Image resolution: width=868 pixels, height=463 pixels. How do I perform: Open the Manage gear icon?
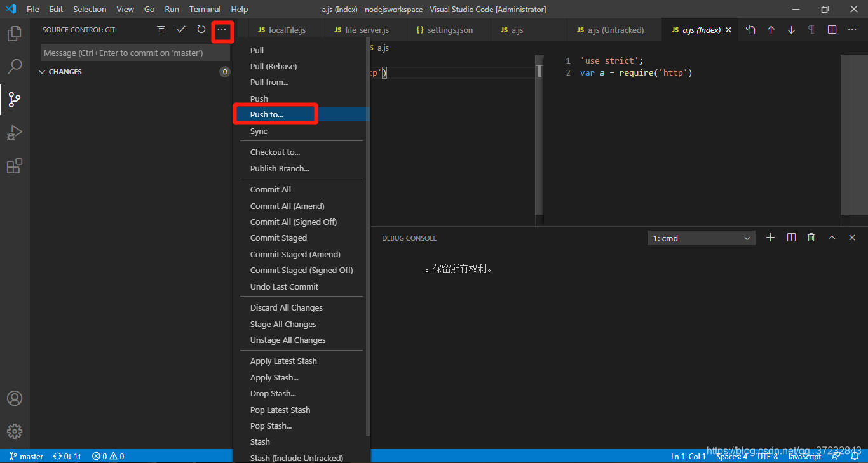pyautogui.click(x=15, y=431)
